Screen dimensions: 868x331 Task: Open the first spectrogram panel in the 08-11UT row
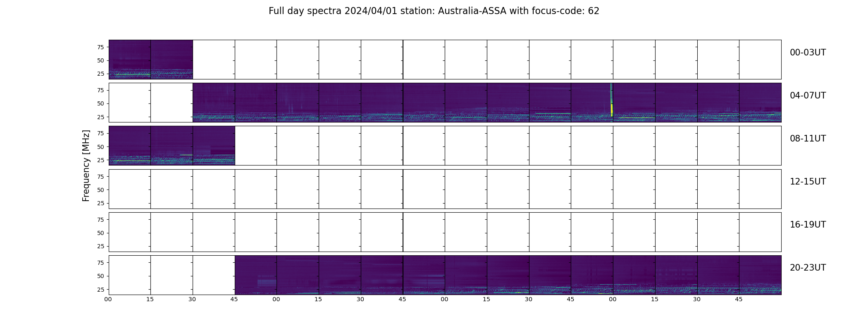pyautogui.click(x=130, y=146)
